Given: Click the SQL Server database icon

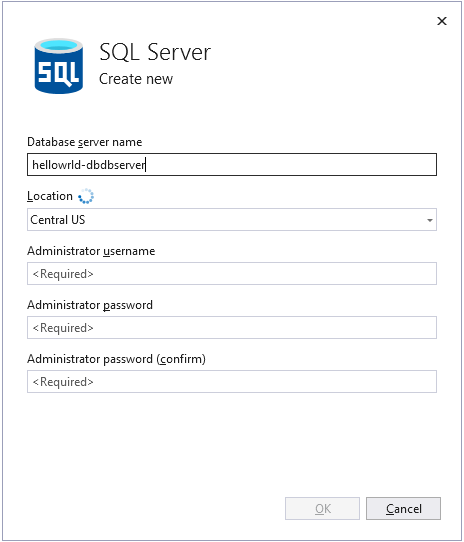Looking at the screenshot, I should click(x=58, y=66).
